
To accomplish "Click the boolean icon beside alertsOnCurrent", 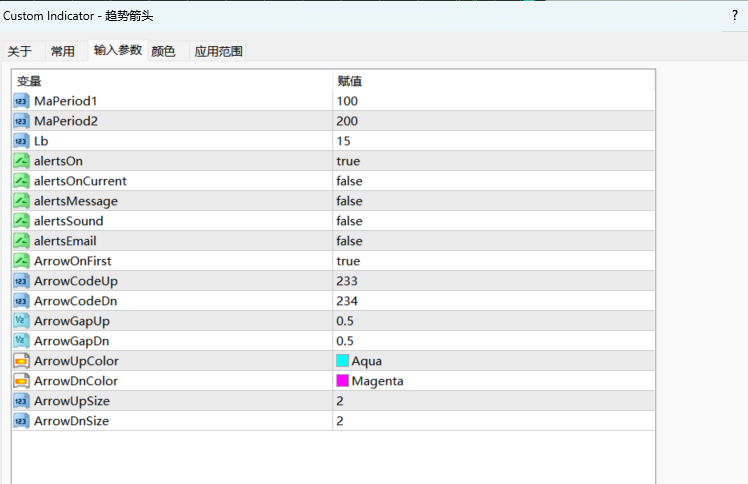I will click(21, 181).
